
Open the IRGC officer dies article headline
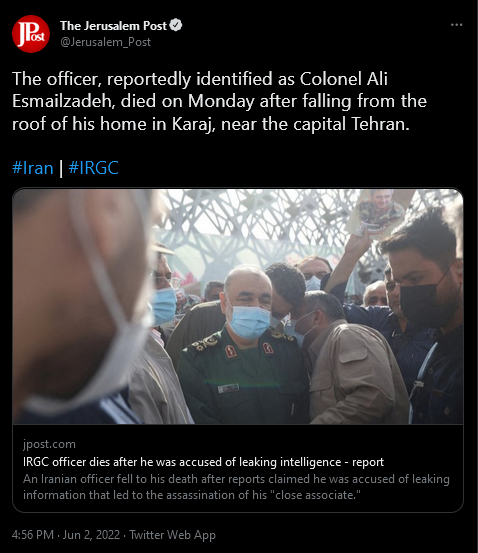pyautogui.click(x=204, y=462)
